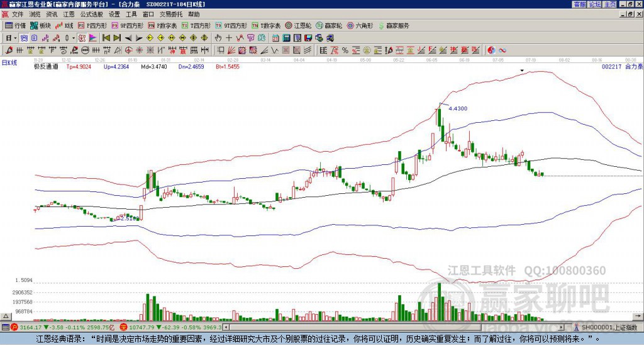Click the 日K线 label on chart
Viewport: 644px width, 345px height.
tap(9, 63)
